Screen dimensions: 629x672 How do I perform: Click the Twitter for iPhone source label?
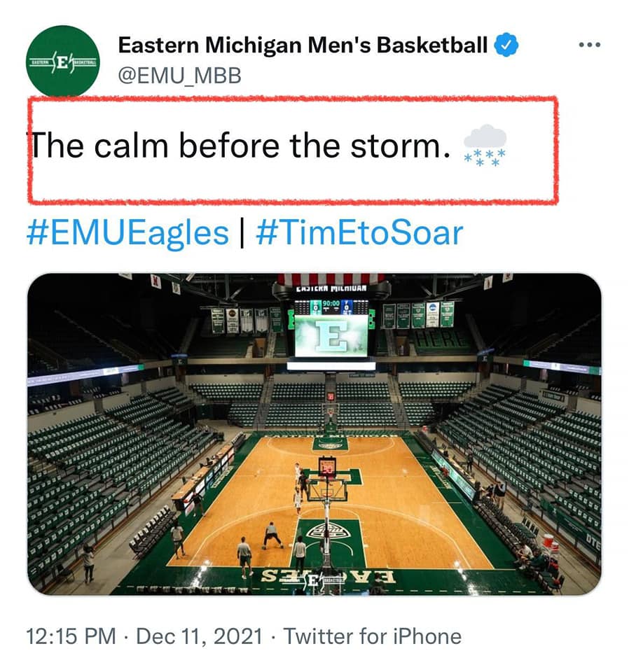[x=373, y=636]
